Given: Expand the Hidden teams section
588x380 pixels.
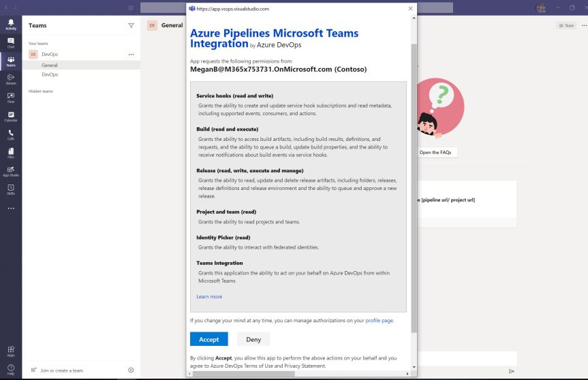Looking at the screenshot, I should point(40,91).
